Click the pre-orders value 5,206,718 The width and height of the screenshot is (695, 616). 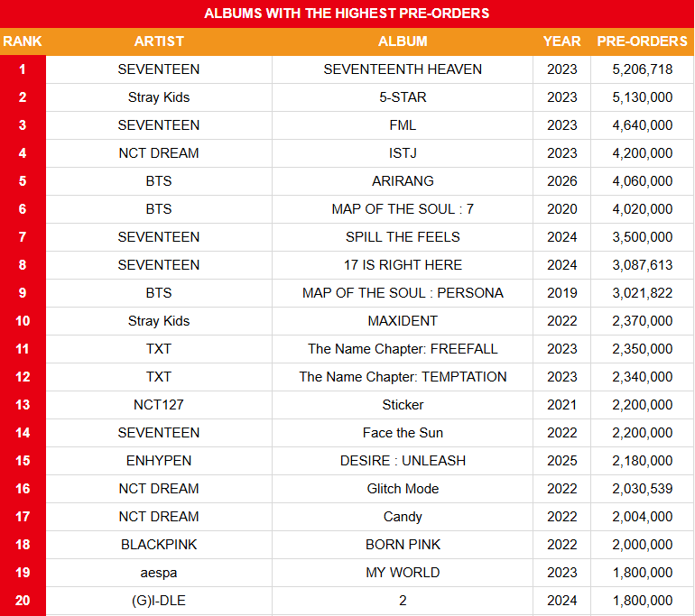click(x=643, y=69)
